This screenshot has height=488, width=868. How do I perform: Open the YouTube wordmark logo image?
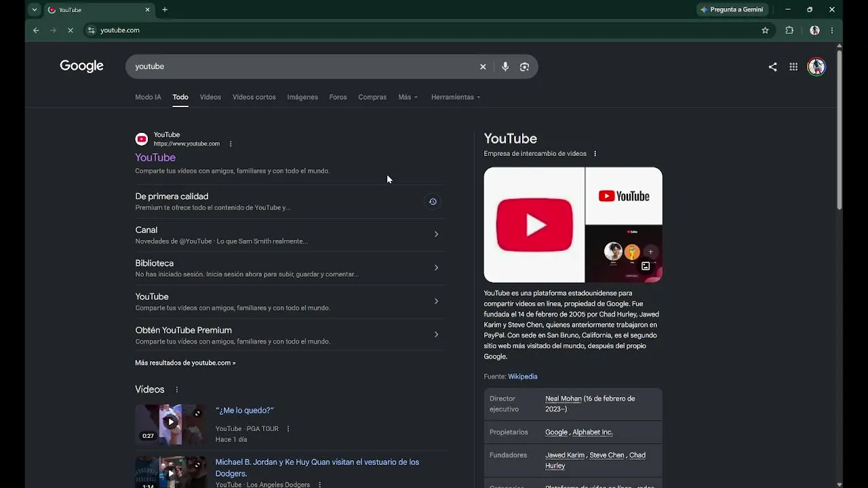click(x=624, y=196)
